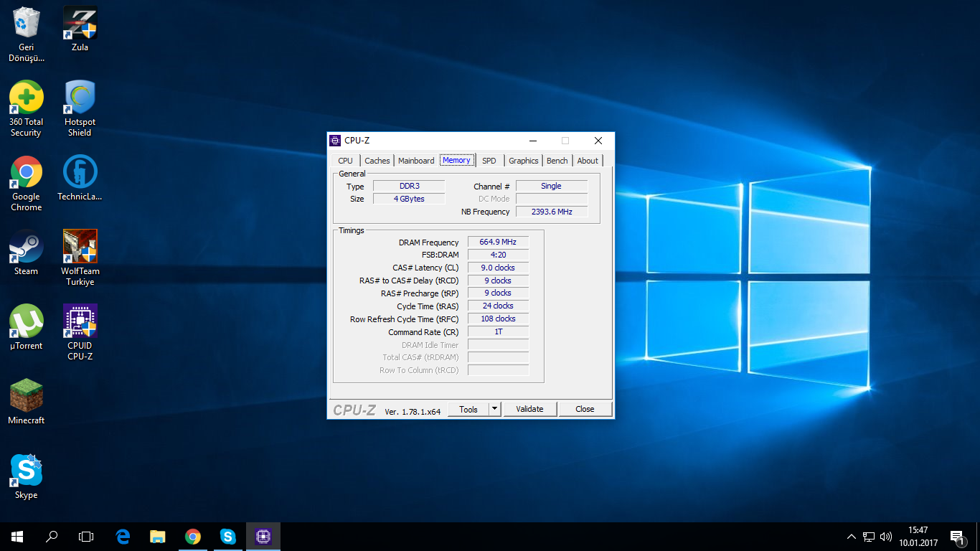Select the 360 Total Security icon
Viewport: 980px width, 551px height.
click(x=27, y=98)
